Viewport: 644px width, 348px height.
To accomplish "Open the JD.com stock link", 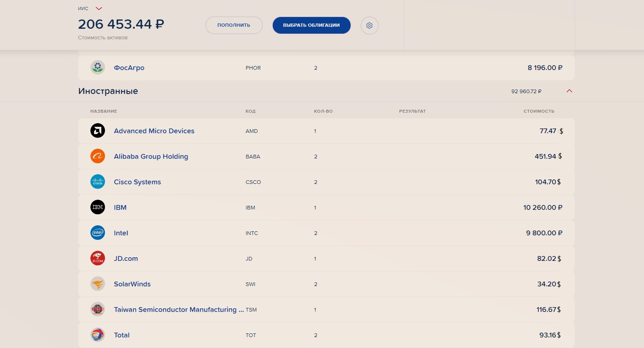I will [x=126, y=258].
